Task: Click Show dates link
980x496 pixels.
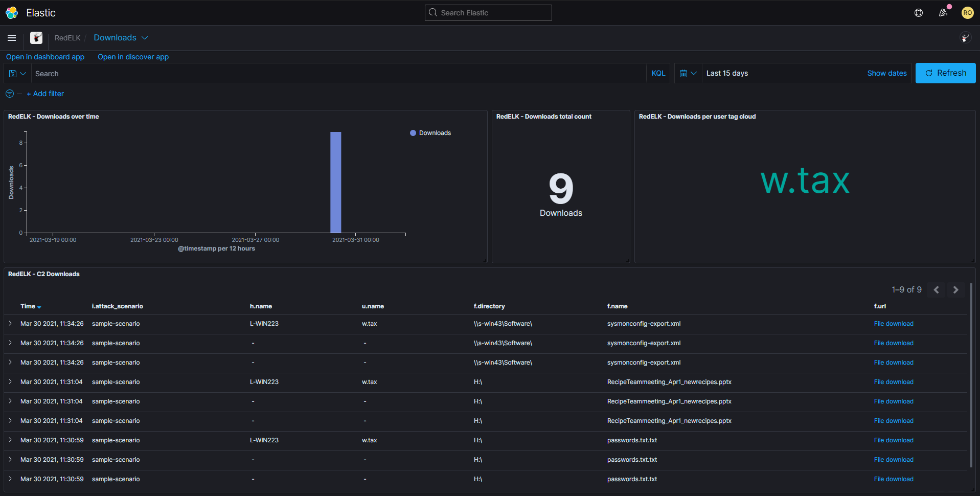Action: point(887,74)
